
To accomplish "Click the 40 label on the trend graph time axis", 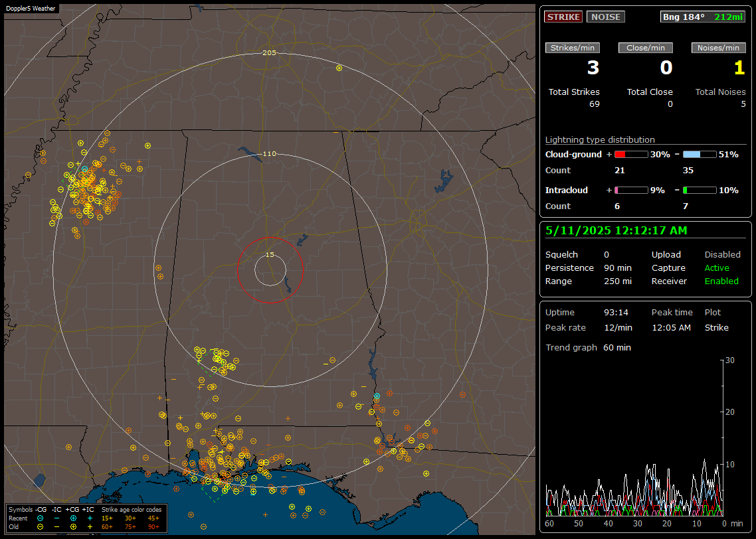I will coord(609,524).
